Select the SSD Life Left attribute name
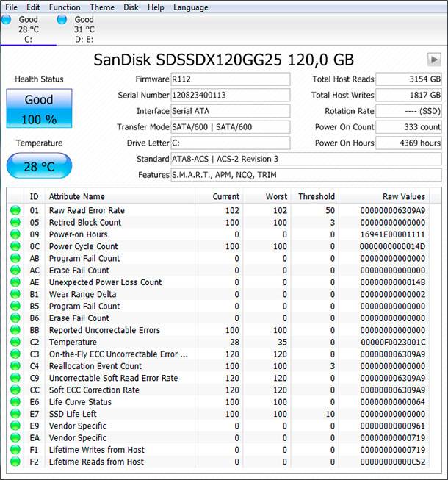The width and height of the screenshot is (448, 480). click(73, 414)
